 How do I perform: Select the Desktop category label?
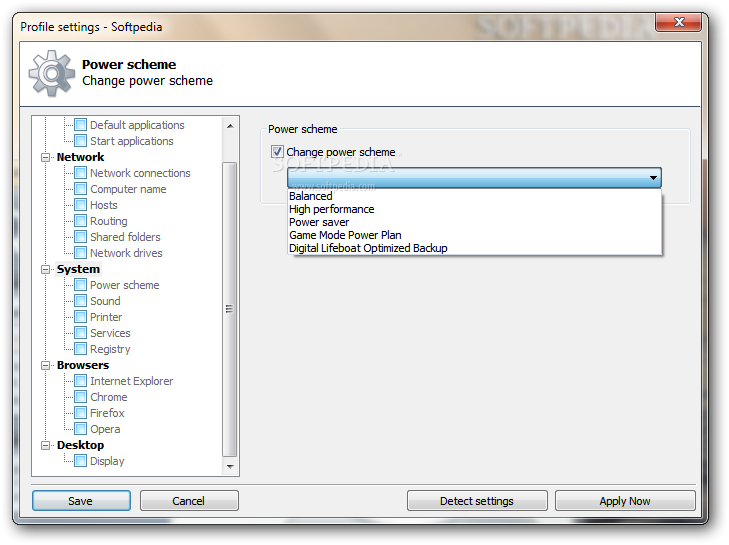point(80,445)
